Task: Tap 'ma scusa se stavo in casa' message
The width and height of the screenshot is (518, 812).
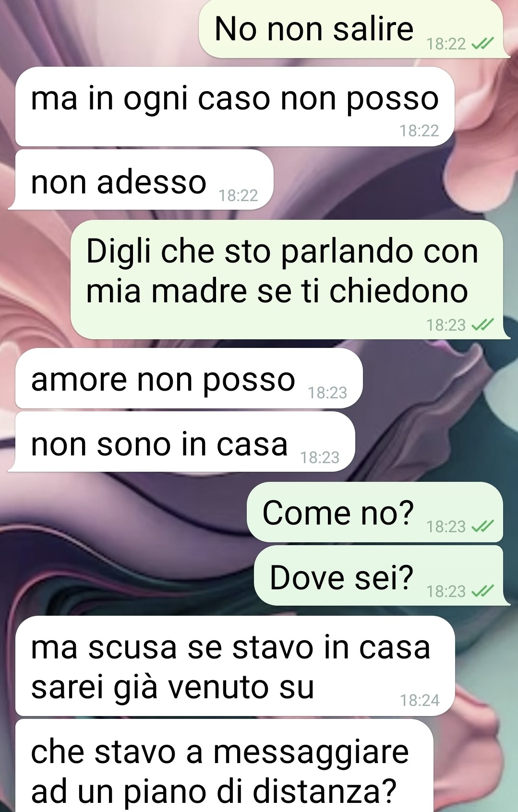Action: tap(235, 666)
